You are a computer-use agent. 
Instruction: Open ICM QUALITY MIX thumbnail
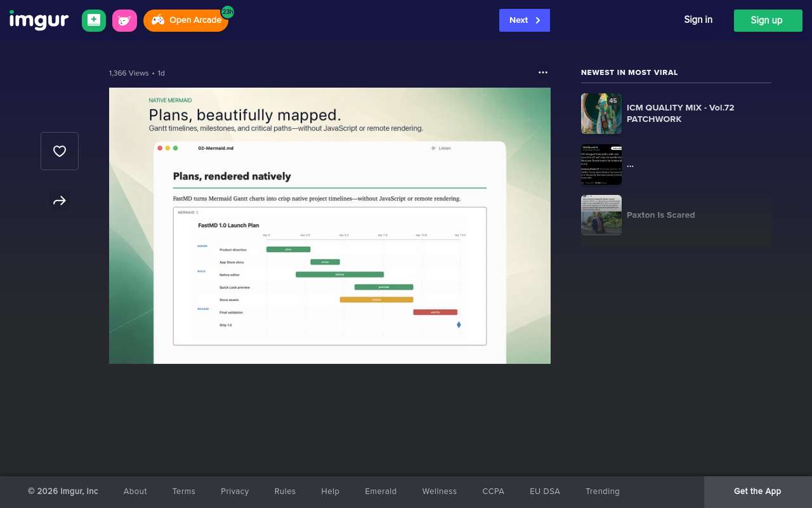click(x=601, y=114)
